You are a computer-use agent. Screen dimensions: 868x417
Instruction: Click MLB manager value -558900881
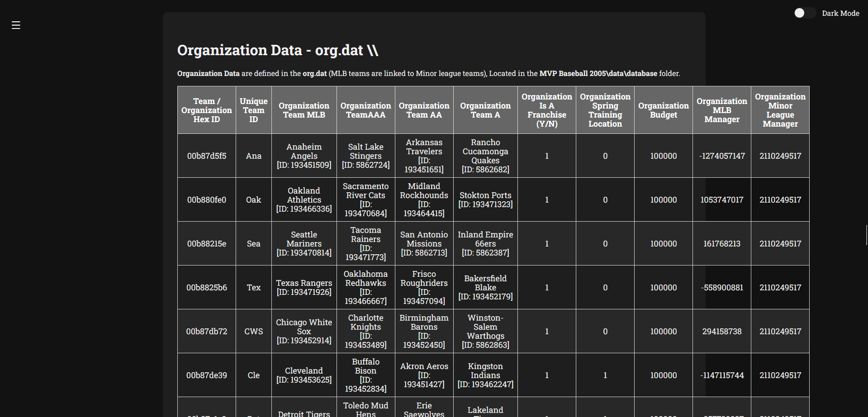[x=722, y=288]
